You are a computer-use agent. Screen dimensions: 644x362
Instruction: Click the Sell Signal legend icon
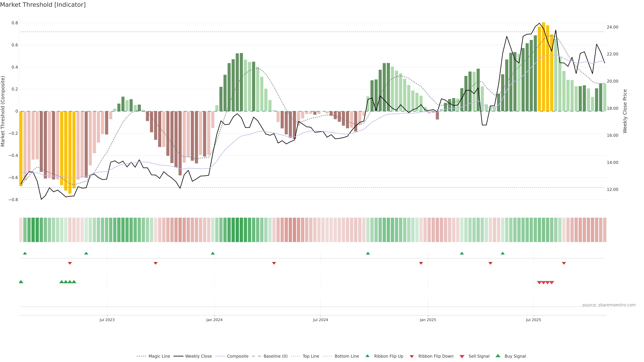[462, 356]
